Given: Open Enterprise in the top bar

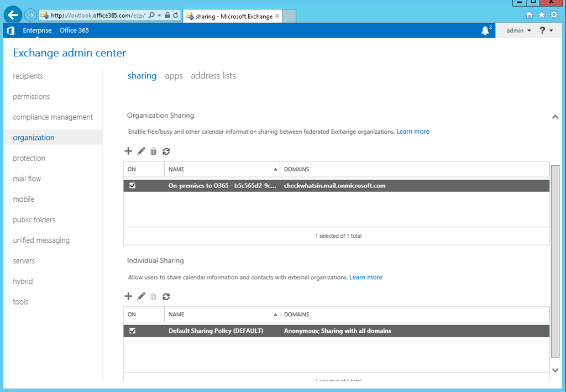Looking at the screenshot, I should pyautogui.click(x=37, y=30).
